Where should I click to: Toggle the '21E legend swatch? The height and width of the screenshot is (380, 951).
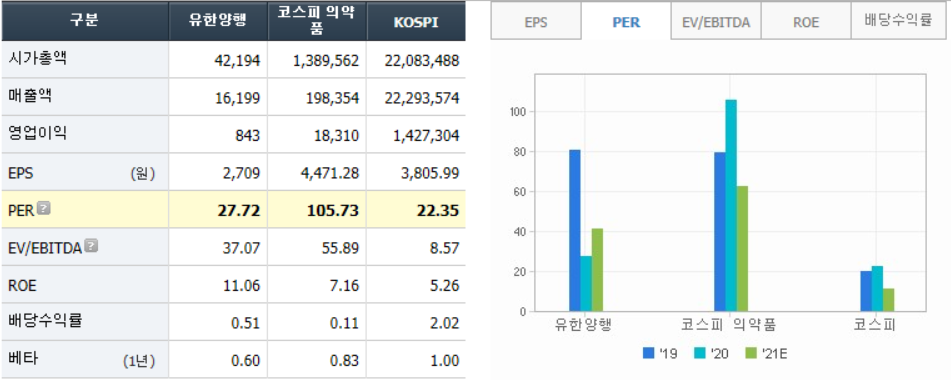(x=751, y=353)
